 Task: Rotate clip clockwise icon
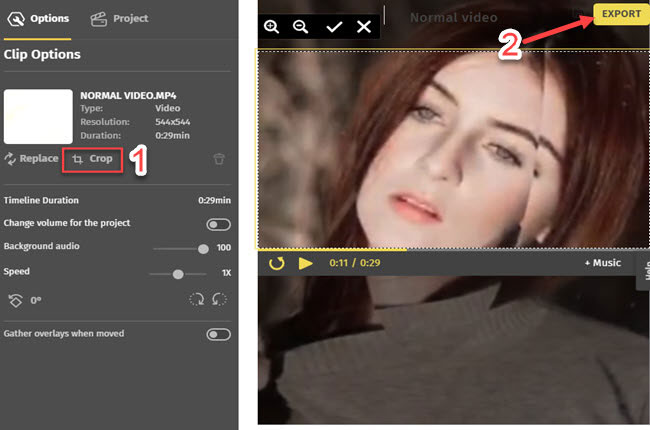pos(197,299)
